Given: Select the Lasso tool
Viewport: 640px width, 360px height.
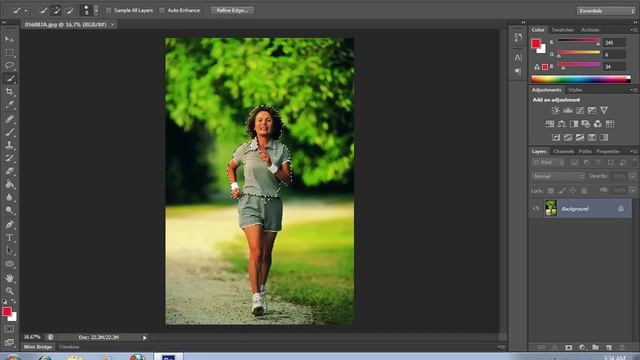Looking at the screenshot, I should (9, 65).
